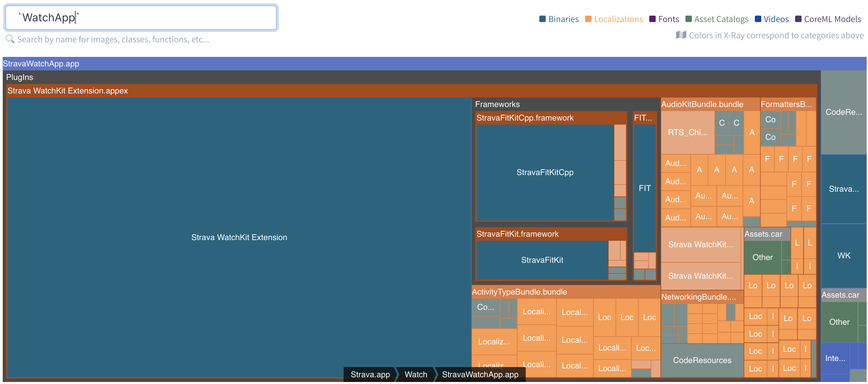Click the AudioKitBundle.bundle header

(702, 104)
